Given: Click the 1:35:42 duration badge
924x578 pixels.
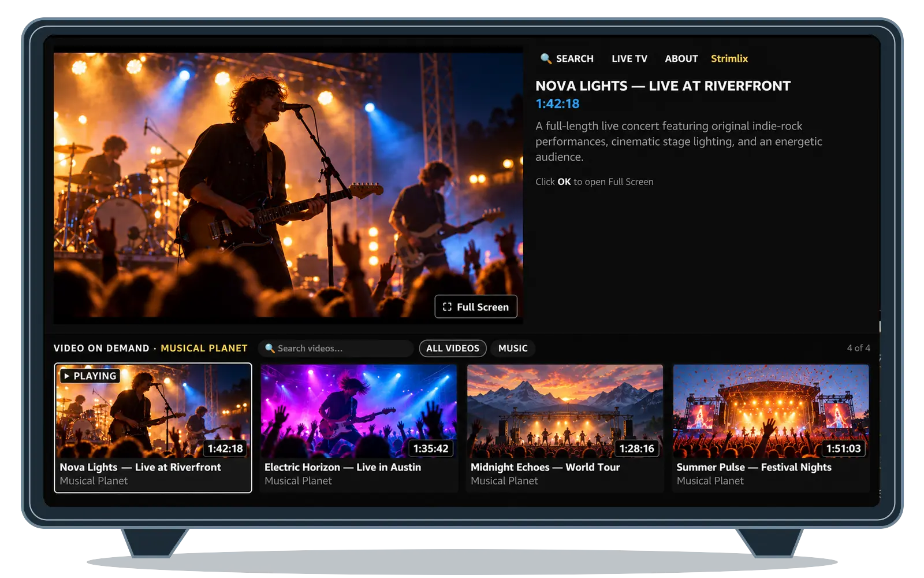Looking at the screenshot, I should (431, 449).
